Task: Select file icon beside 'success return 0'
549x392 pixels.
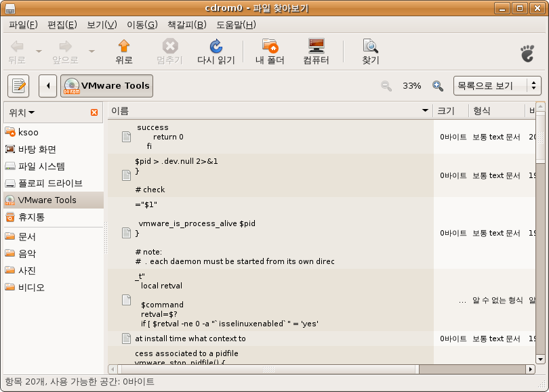Action: point(126,137)
